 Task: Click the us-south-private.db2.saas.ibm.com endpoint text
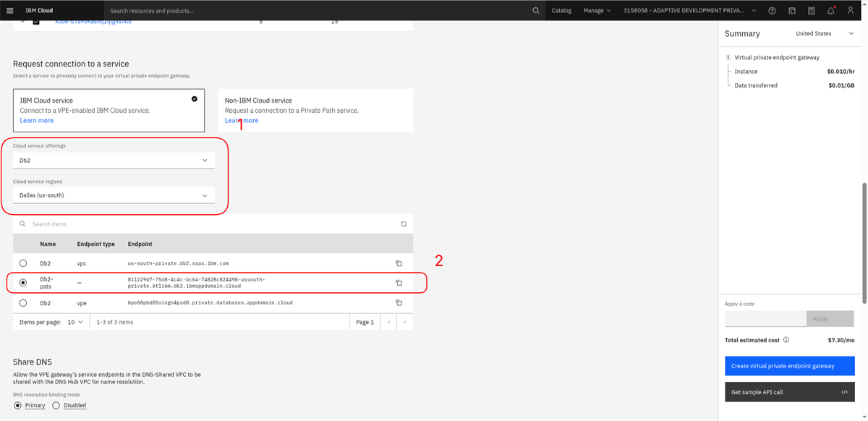click(178, 263)
